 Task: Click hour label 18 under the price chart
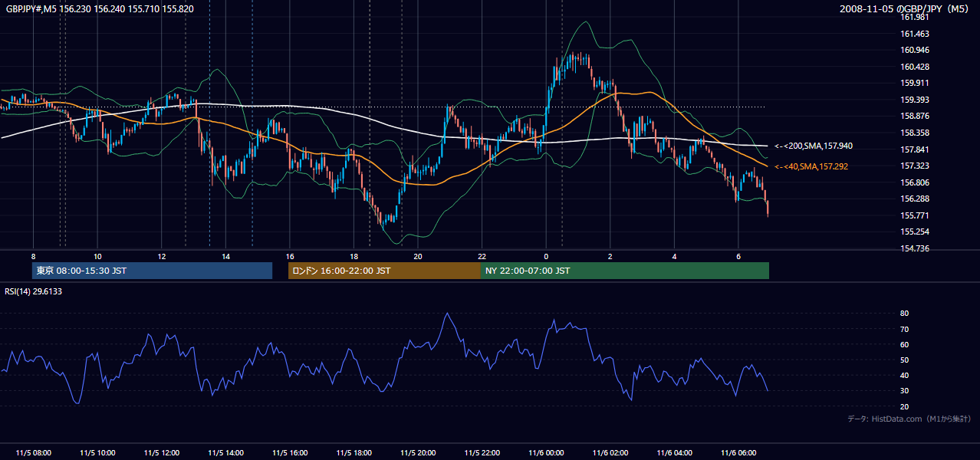pyautogui.click(x=354, y=256)
